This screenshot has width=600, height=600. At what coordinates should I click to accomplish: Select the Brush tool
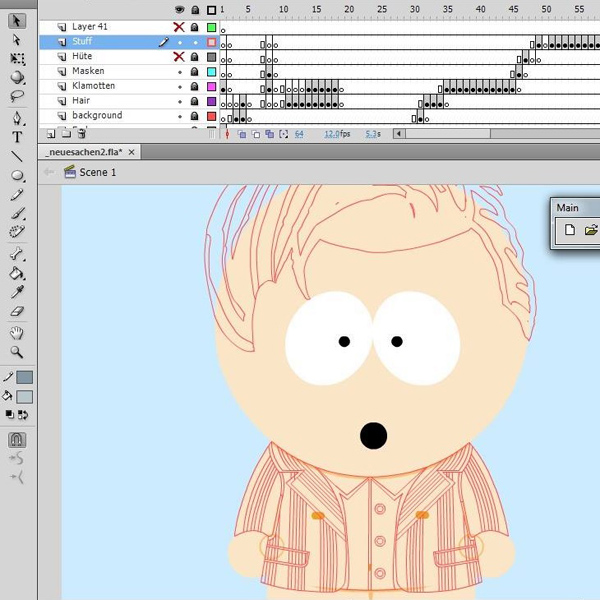(17, 213)
